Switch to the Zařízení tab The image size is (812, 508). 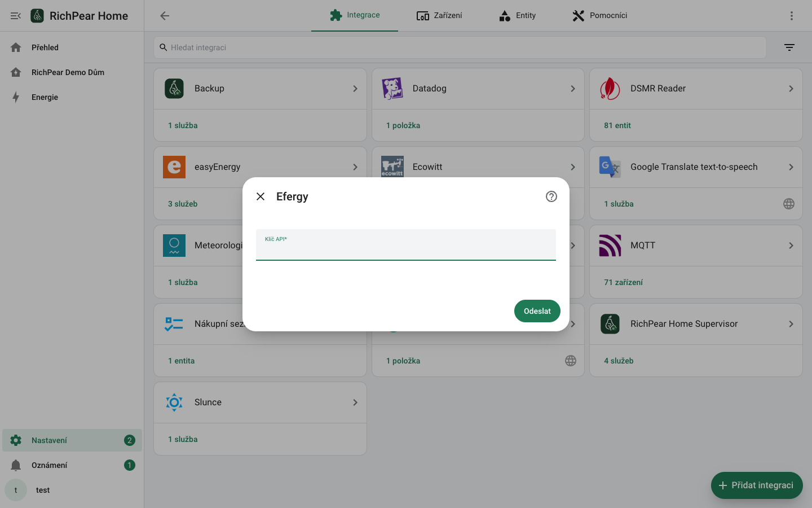coord(439,15)
